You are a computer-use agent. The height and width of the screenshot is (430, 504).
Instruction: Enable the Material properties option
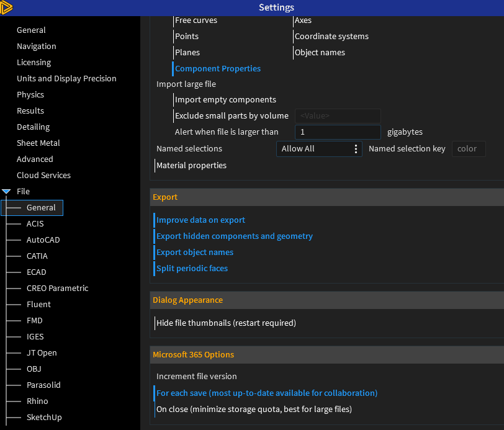(x=191, y=166)
